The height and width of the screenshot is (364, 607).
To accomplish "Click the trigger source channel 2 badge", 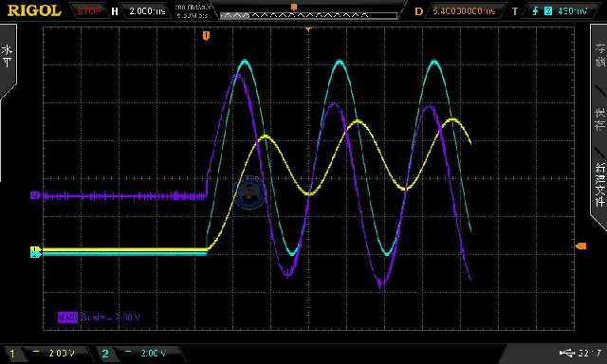I will tap(548, 10).
